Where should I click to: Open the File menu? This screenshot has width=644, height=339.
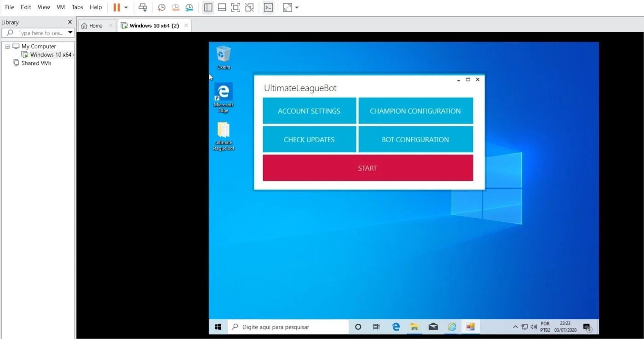pos(9,7)
